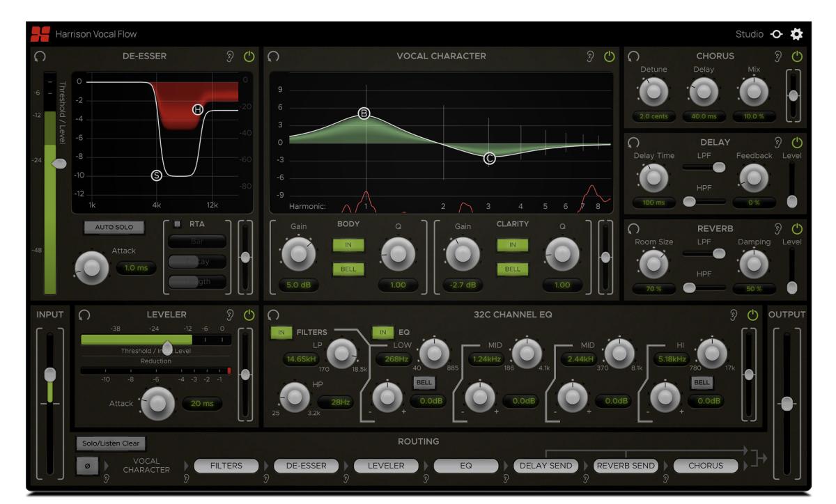Open the settings gear icon
Image resolution: width=836 pixels, height=504 pixels.
click(x=796, y=33)
